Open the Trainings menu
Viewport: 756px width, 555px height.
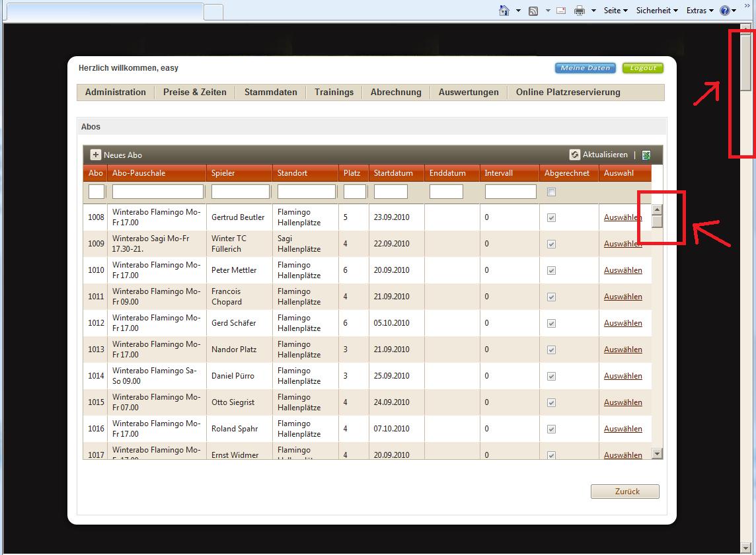click(334, 92)
